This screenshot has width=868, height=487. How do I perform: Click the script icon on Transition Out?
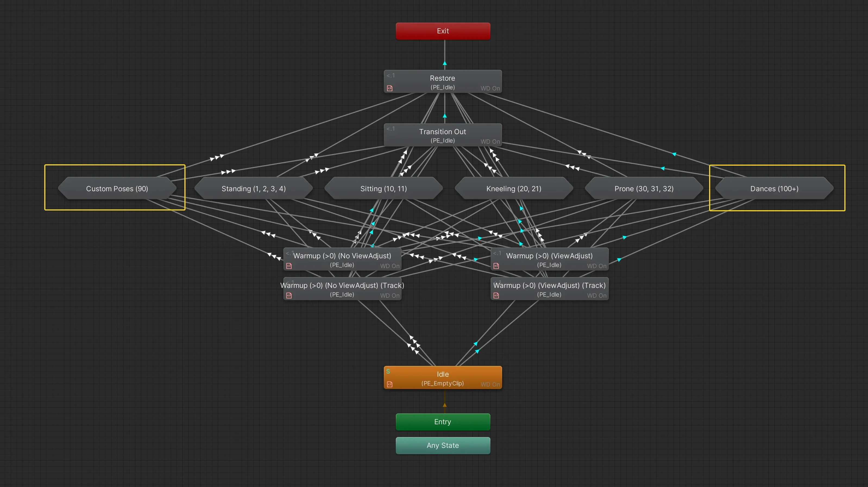389,141
